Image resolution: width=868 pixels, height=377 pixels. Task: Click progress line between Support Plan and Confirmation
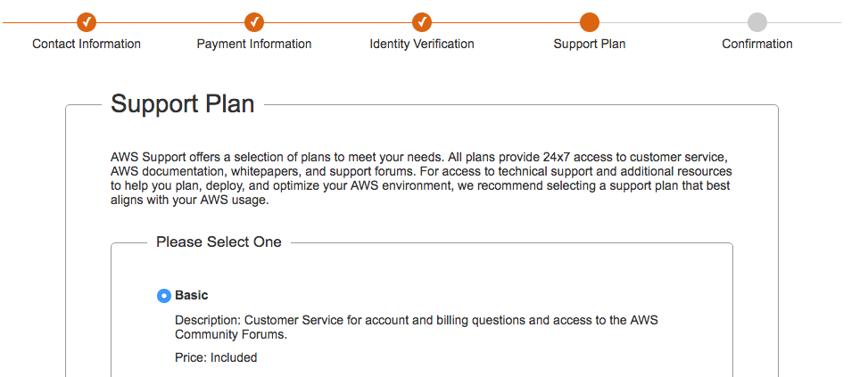click(x=673, y=22)
